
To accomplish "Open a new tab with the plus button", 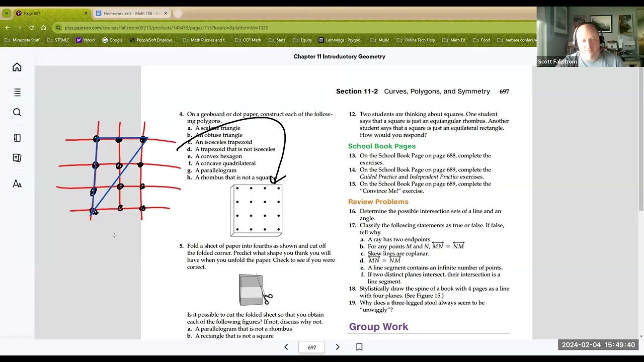I will pyautogui.click(x=178, y=14).
